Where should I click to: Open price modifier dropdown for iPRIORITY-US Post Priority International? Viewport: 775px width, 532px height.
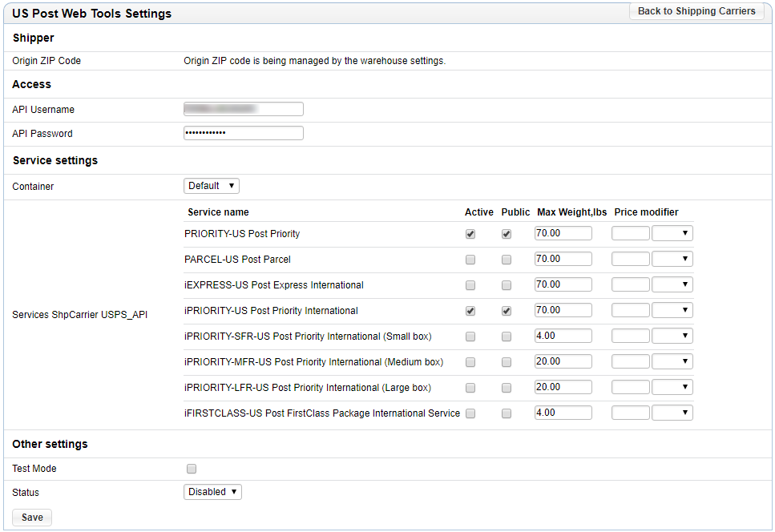[672, 310]
